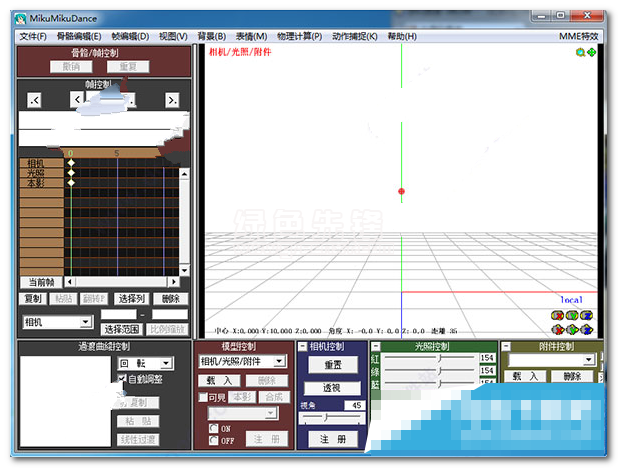Screen dimensions: 618x468
Task: Click the zoom magnifier icon in viewport corner
Action: 579,52
